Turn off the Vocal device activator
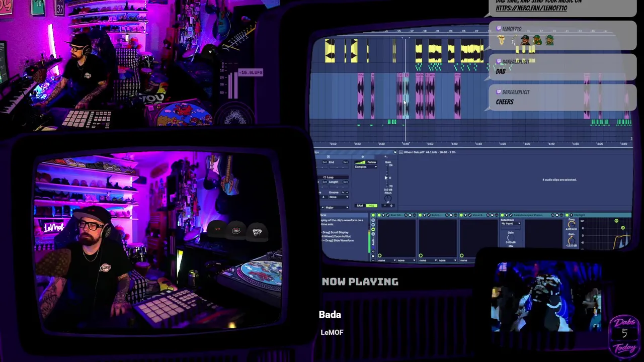 pos(461,215)
